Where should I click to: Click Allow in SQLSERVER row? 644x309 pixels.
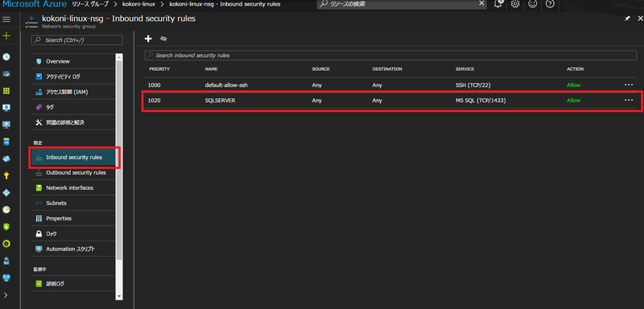tap(574, 100)
